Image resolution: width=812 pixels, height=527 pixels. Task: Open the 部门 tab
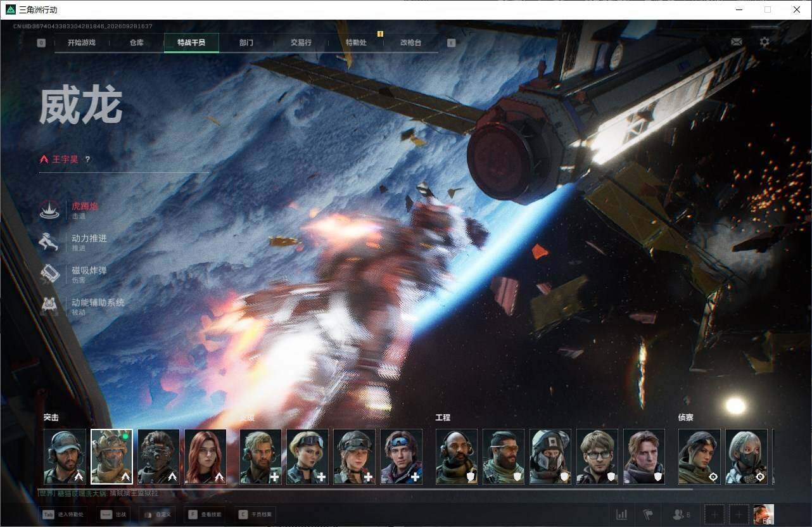tap(246, 43)
